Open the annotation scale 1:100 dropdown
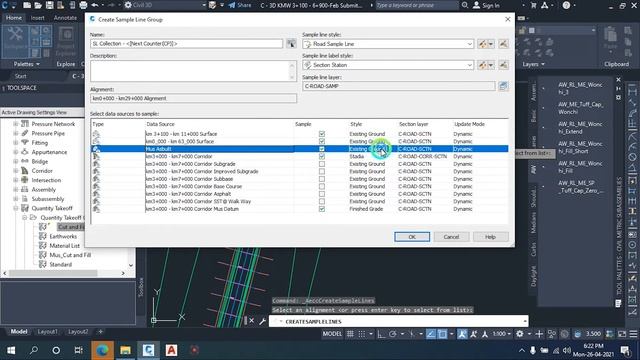The image size is (640, 360). point(502,334)
